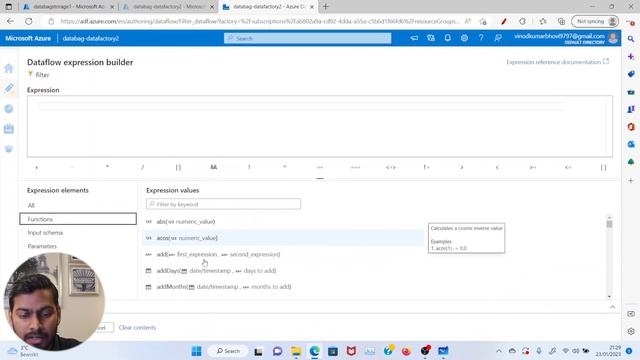Click the function list scroll-down arrow
This screenshot has height=360, width=640.
(x=609, y=297)
